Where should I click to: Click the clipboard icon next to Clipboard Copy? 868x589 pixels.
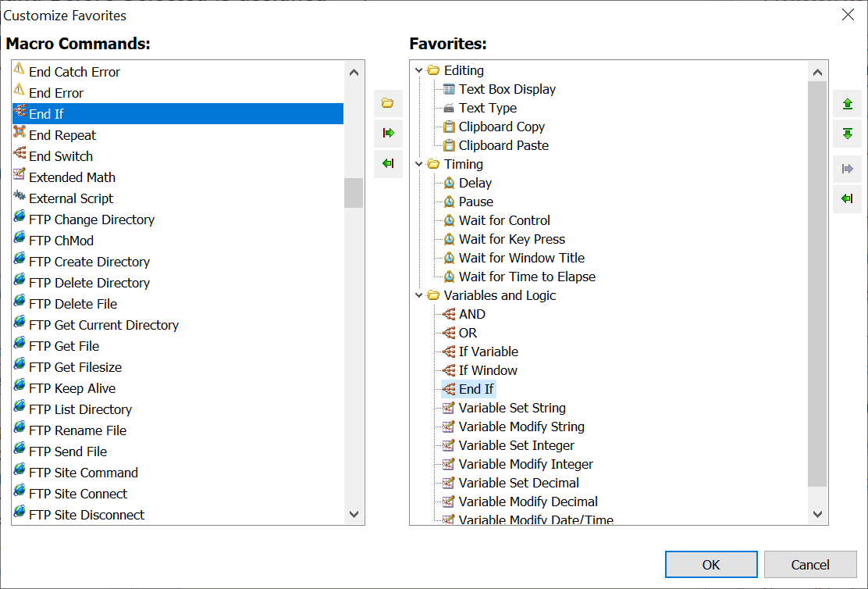pyautogui.click(x=449, y=127)
